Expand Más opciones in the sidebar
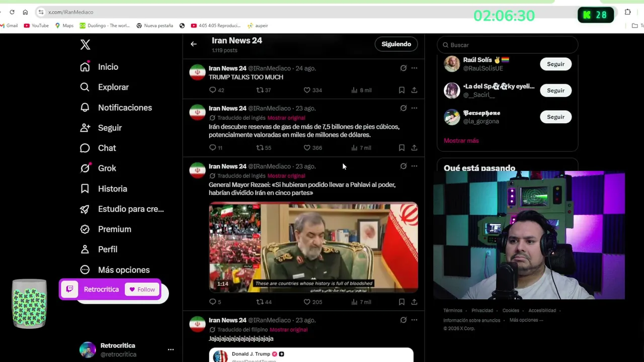Screen dimensions: 644x362 tap(114, 270)
